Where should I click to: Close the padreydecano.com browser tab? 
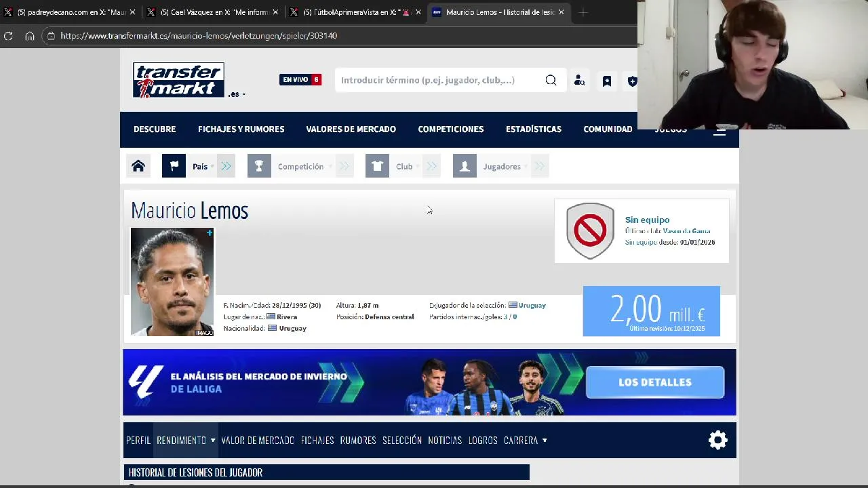132,12
